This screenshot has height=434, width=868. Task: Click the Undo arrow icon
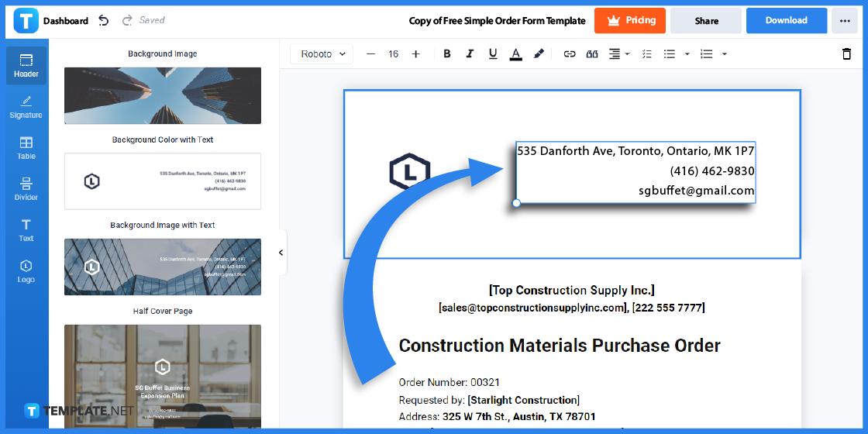point(104,21)
